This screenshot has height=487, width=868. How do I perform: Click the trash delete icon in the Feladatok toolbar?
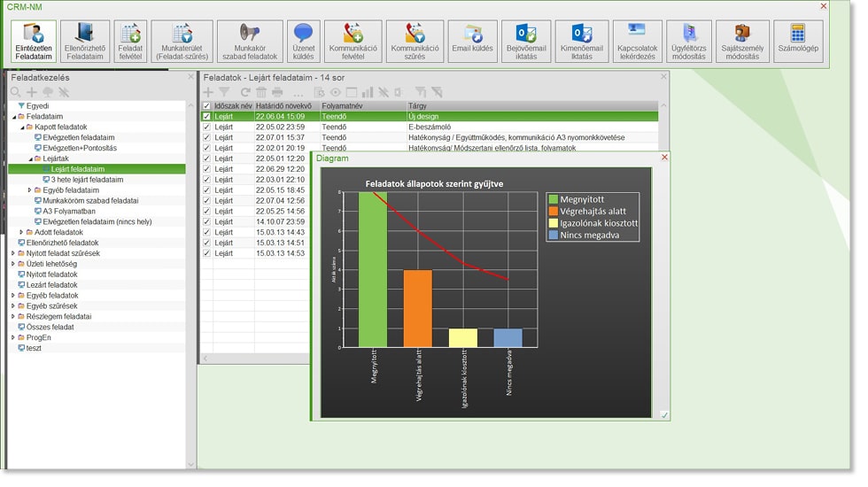coord(261,92)
